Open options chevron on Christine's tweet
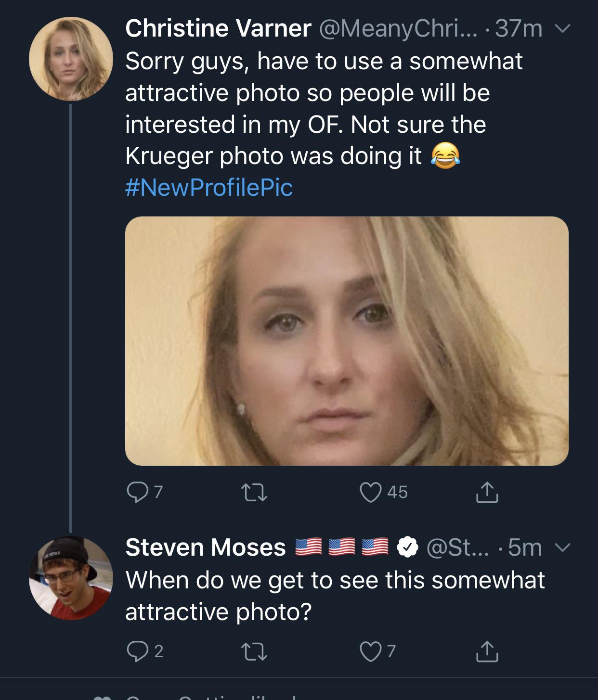The width and height of the screenshot is (598, 700). pyautogui.click(x=561, y=29)
